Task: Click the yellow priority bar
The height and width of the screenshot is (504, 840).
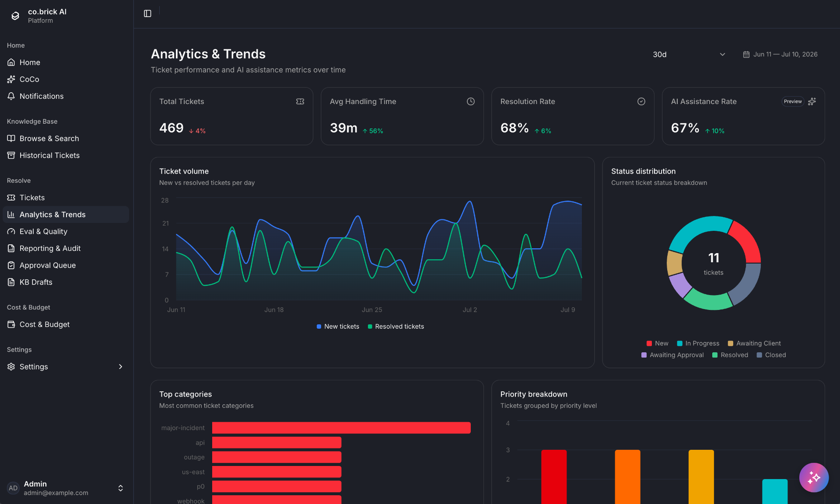Action: point(701,477)
